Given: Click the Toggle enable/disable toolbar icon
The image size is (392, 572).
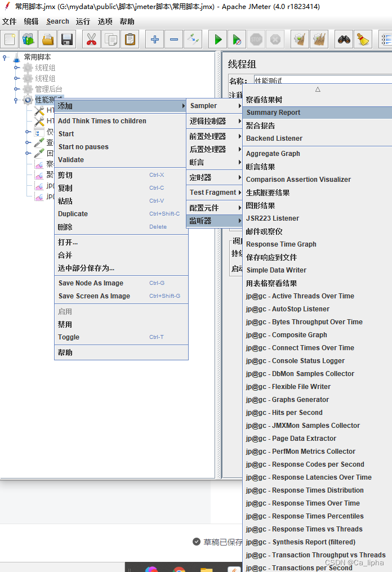Looking at the screenshot, I should coord(193,39).
